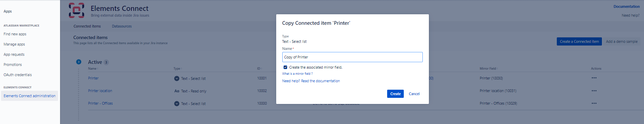Screen dimensions: 644x124
Task: Open the What is a mirror field link
Action: click(x=297, y=74)
